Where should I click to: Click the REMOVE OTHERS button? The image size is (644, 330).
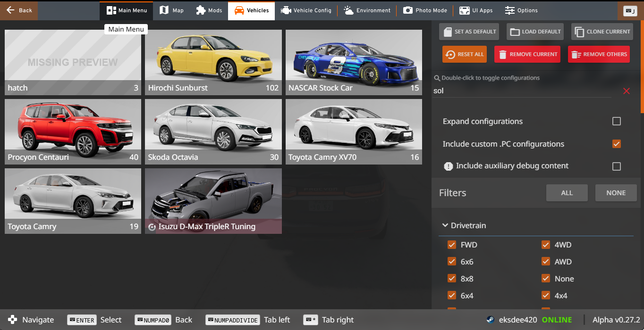599,54
